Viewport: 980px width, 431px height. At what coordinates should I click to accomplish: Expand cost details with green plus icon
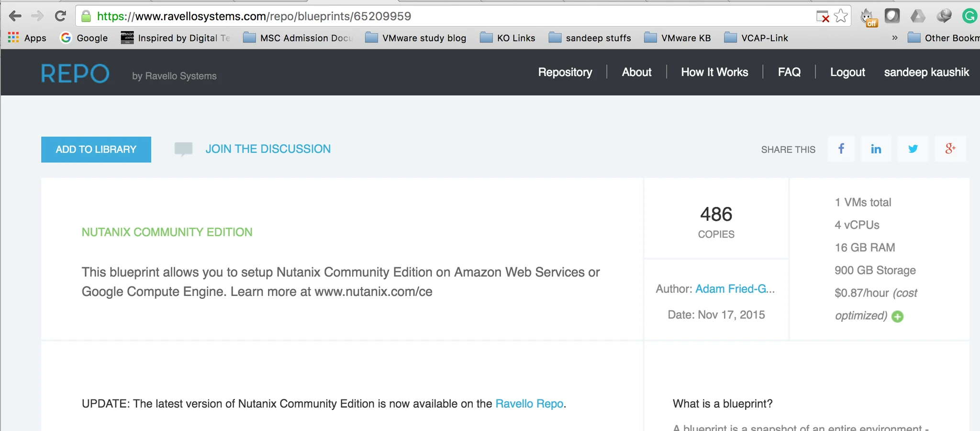tap(898, 317)
